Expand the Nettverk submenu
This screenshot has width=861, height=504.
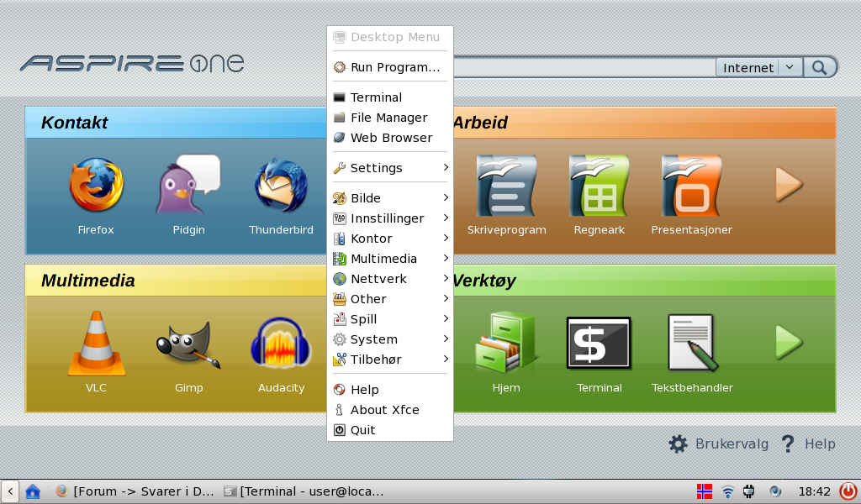(x=390, y=279)
